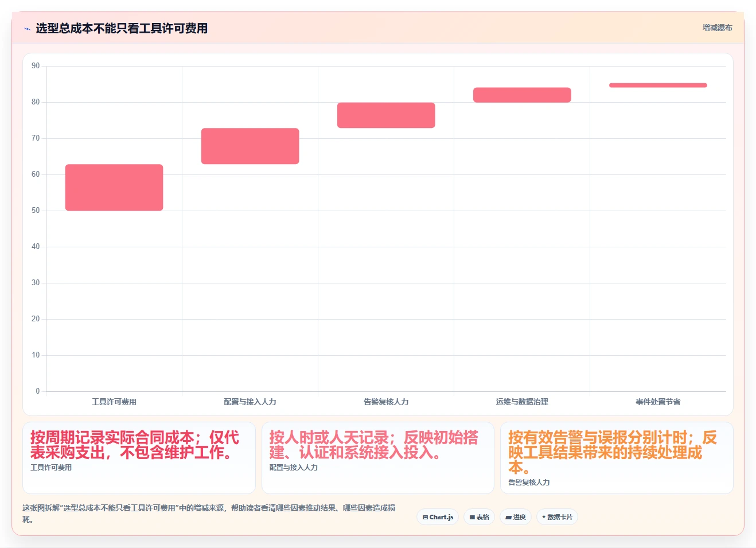756x548 pixels.
Task: Click the x-axis label 配置与接入人力
Action: pyautogui.click(x=250, y=402)
